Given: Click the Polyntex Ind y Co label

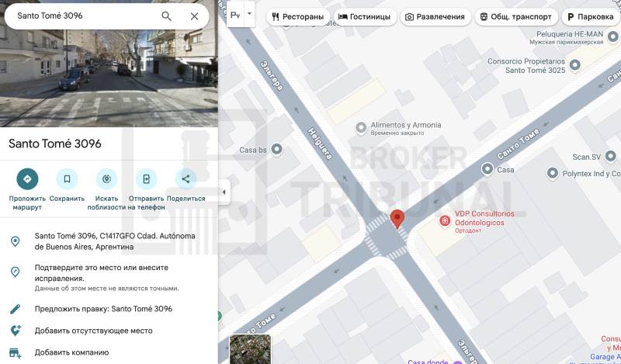Looking at the screenshot, I should pos(592,174).
